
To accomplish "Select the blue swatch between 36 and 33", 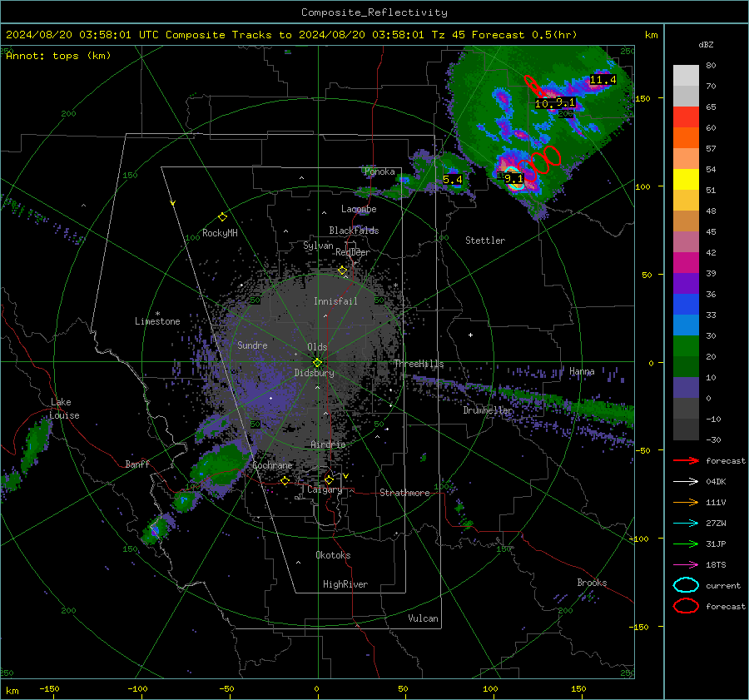I will pos(686,305).
